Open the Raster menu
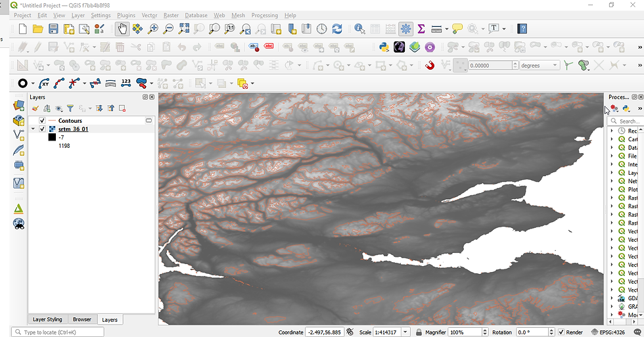The height and width of the screenshot is (337, 644). pos(171,15)
